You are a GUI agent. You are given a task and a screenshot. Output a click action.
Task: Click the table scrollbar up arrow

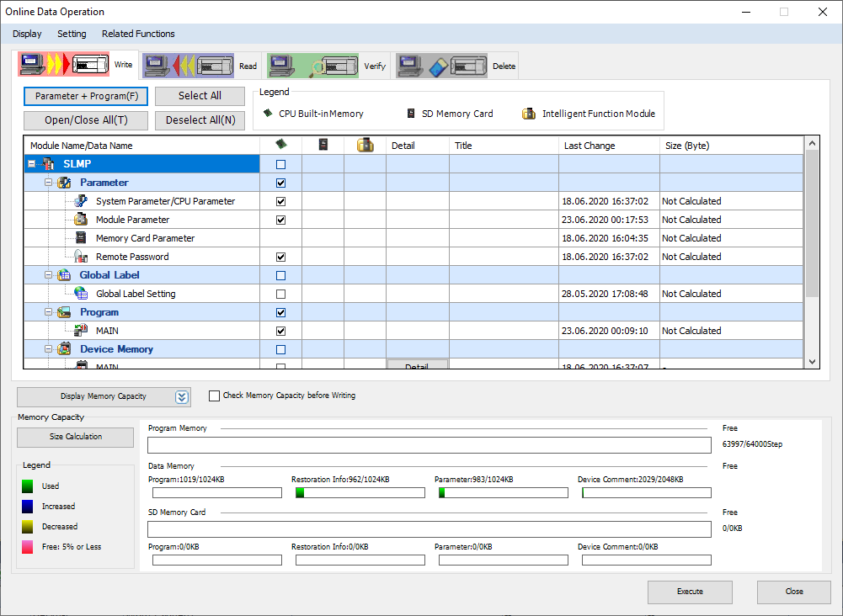[x=812, y=143]
